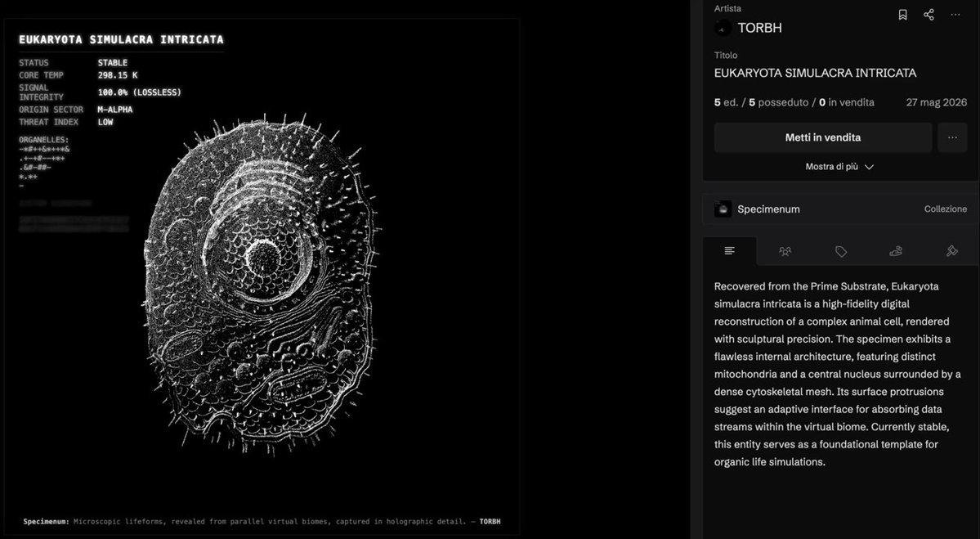Click the '5 posseduto' text
980x539 pixels.
[x=779, y=102]
